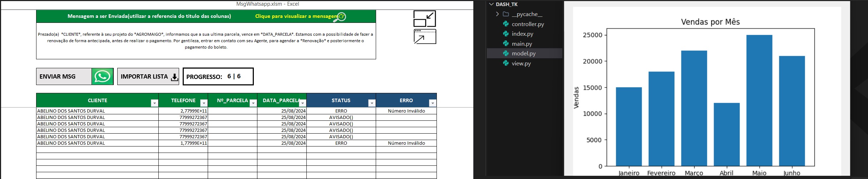Click the Janeiro bar in the chart

[x=628, y=127]
